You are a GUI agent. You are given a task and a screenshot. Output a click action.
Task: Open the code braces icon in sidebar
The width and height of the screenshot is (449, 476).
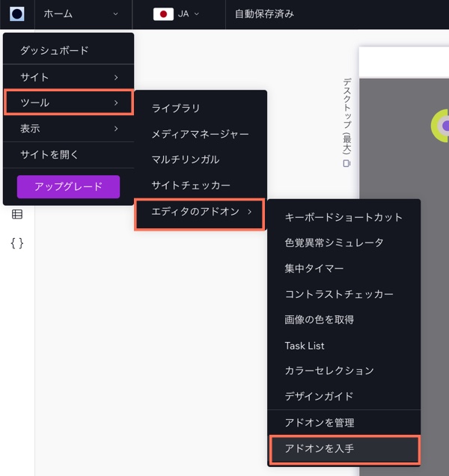17,243
